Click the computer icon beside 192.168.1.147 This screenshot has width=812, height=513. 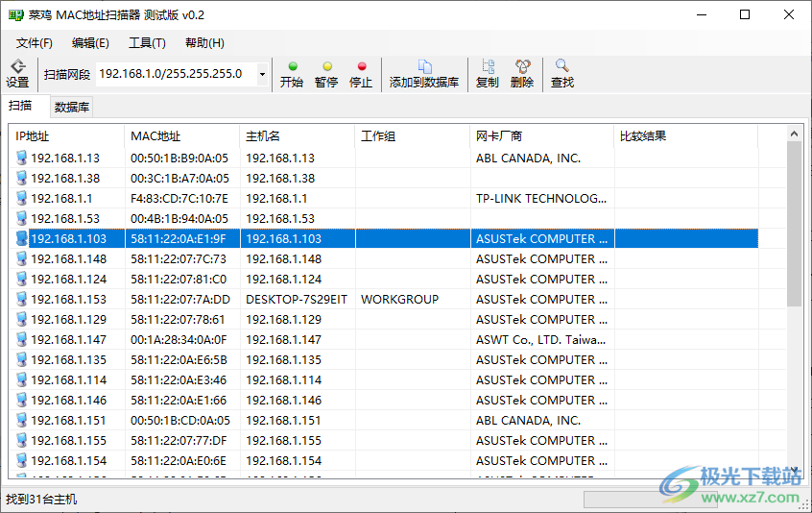pyautogui.click(x=21, y=340)
